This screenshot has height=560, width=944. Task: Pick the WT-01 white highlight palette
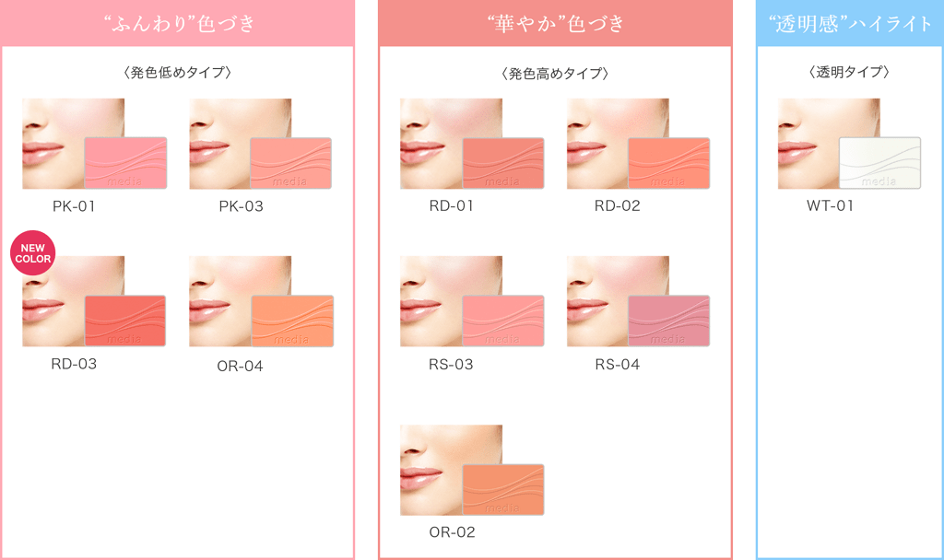click(879, 163)
